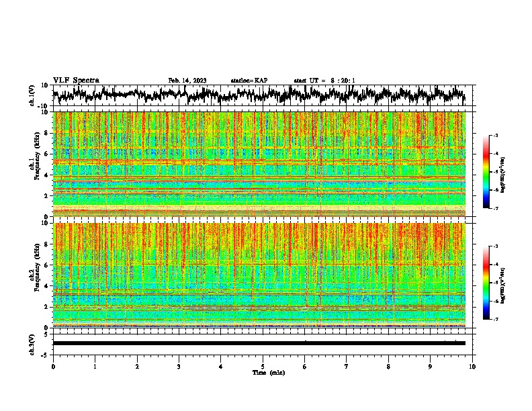The image size is (532, 411).
Task: Click the ch.2 color scale bar
Action: coord(486,283)
